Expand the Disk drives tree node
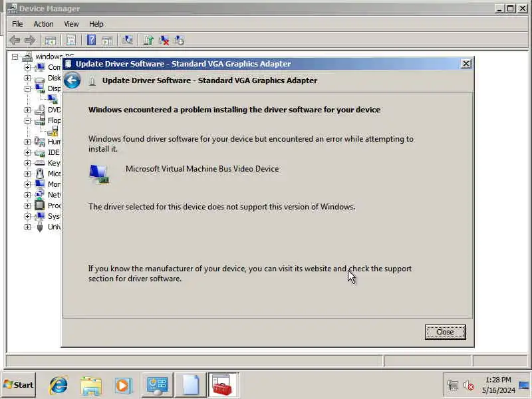 coord(27,78)
